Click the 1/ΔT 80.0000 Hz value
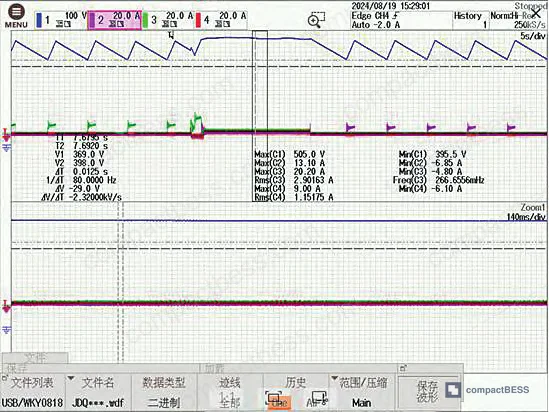This screenshot has width=549, height=412. click(x=81, y=180)
